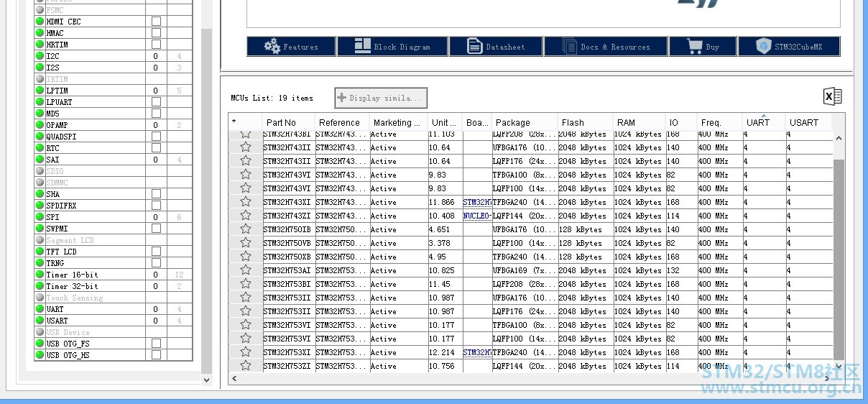Screen dimensions: 868x404
Task: Edit I2C minimum count field
Action: coord(156,56)
